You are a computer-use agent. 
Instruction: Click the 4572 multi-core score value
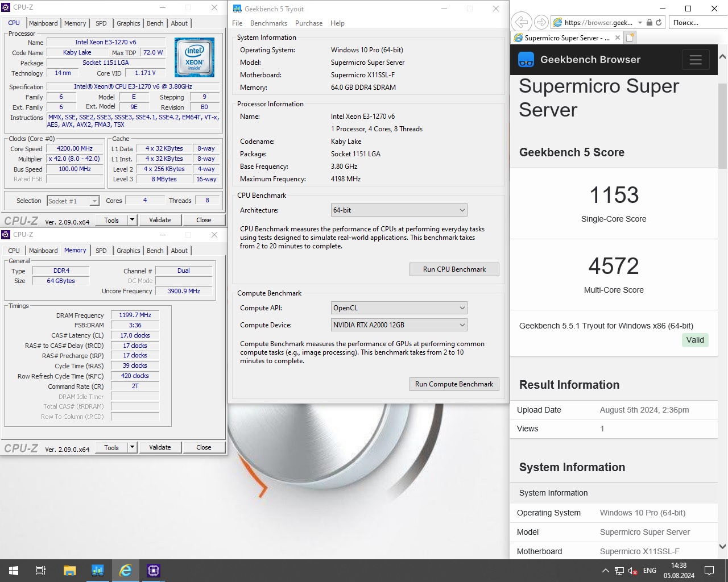coord(614,266)
